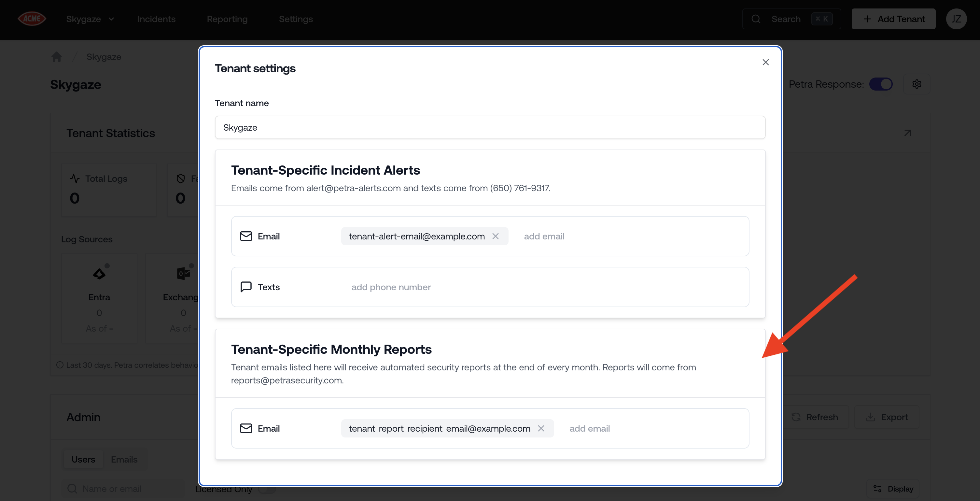The width and height of the screenshot is (980, 501).
Task: Remove tenant-report-recipient email chip
Action: (x=540, y=428)
